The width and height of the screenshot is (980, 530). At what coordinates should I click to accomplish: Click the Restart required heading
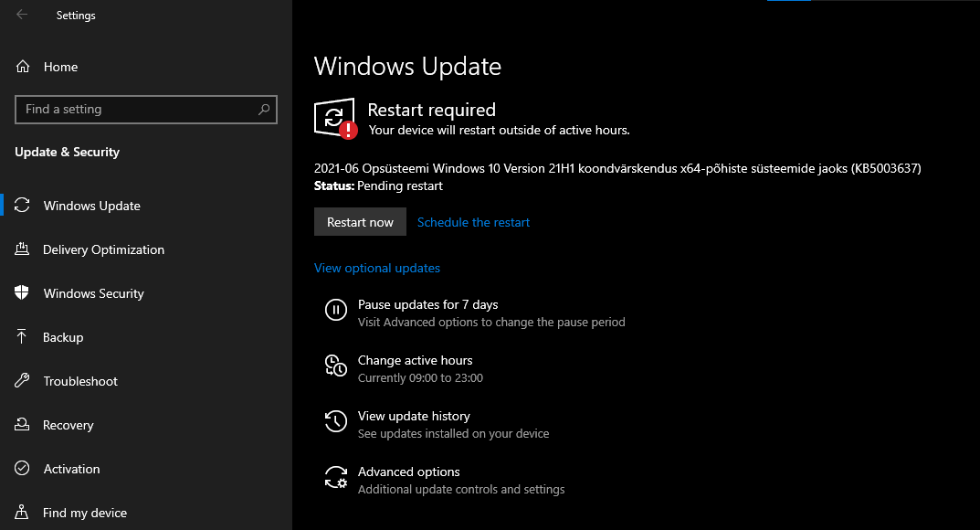pos(431,110)
